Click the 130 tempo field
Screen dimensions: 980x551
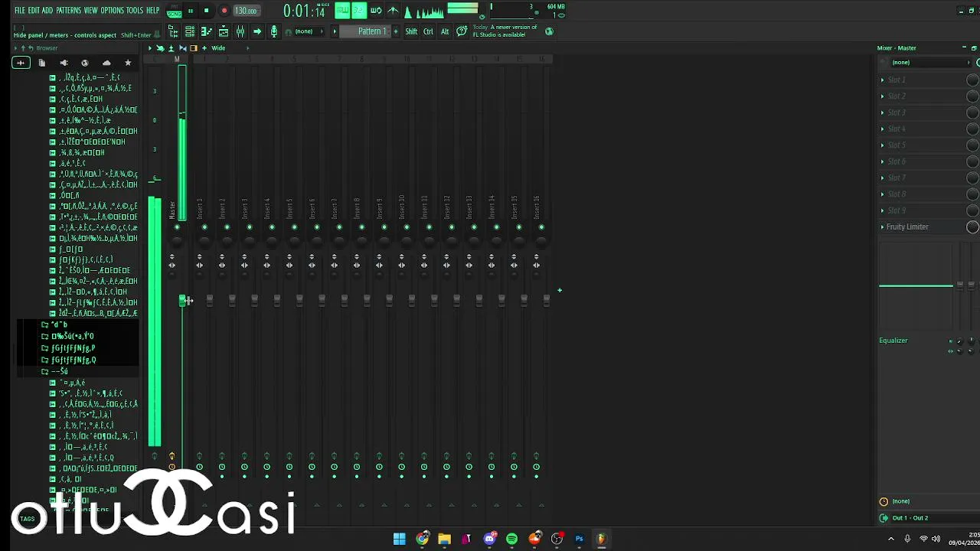tap(246, 11)
